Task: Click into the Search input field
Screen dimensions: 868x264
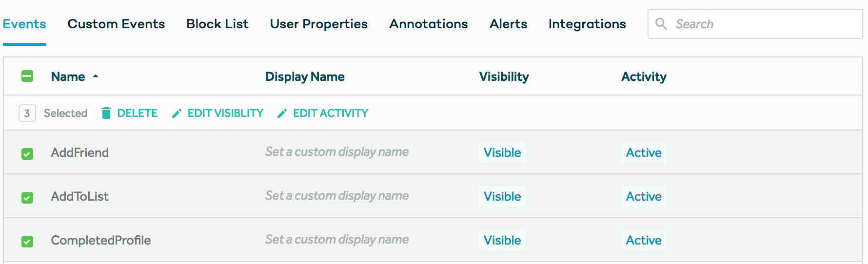Action: [761, 24]
